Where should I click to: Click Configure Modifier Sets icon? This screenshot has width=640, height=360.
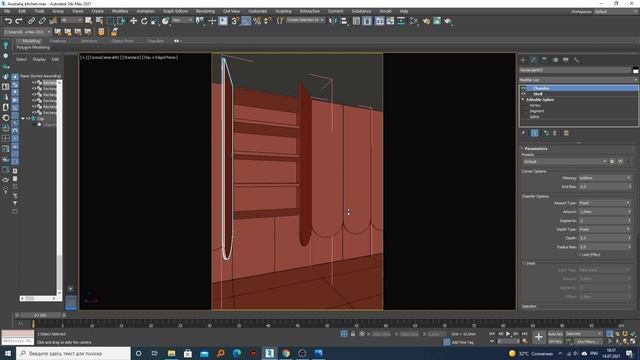[x=566, y=133]
